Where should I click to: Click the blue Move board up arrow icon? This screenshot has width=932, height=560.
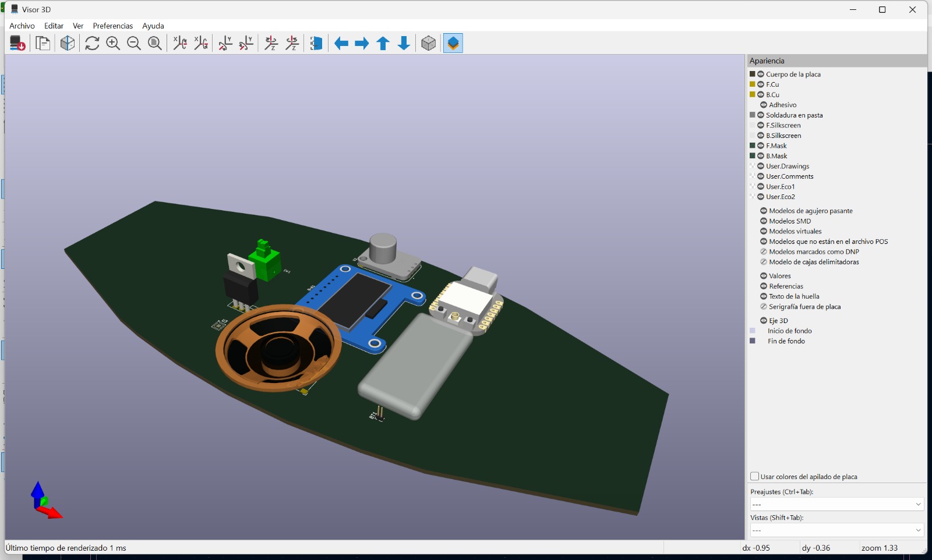(383, 43)
